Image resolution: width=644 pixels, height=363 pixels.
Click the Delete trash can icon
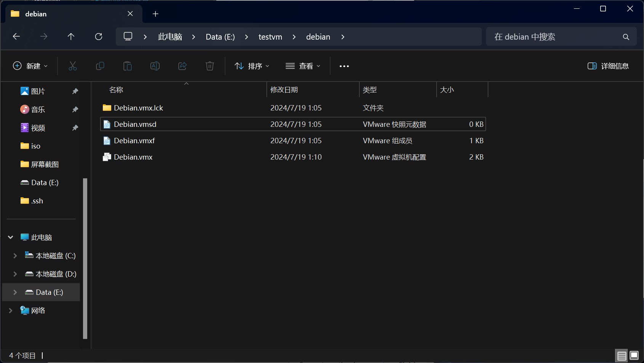[x=210, y=66]
